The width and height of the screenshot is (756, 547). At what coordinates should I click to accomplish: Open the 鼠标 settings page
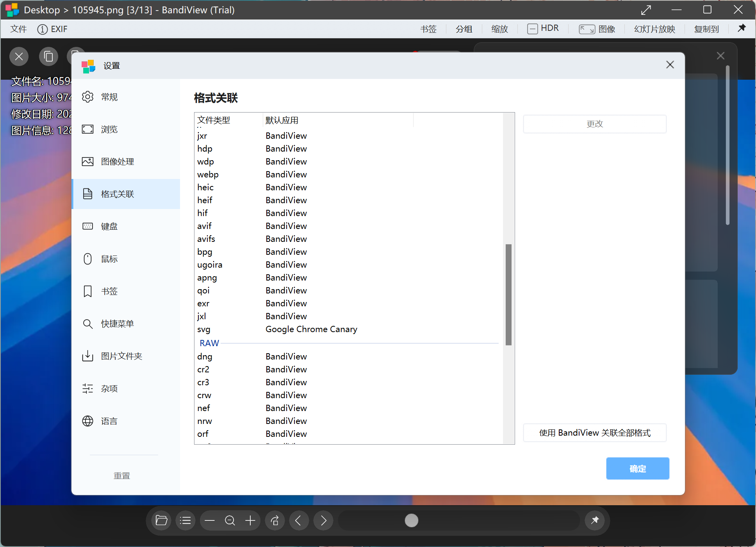[126, 259]
